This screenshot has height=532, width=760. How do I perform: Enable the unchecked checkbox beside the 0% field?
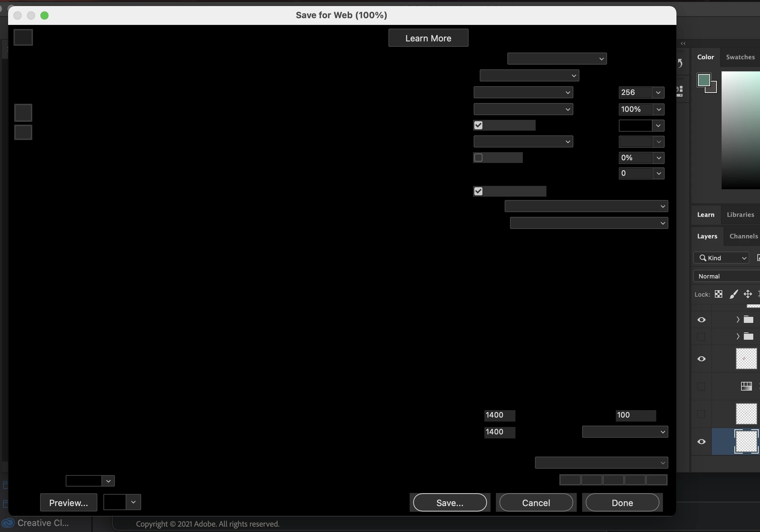pyautogui.click(x=478, y=158)
